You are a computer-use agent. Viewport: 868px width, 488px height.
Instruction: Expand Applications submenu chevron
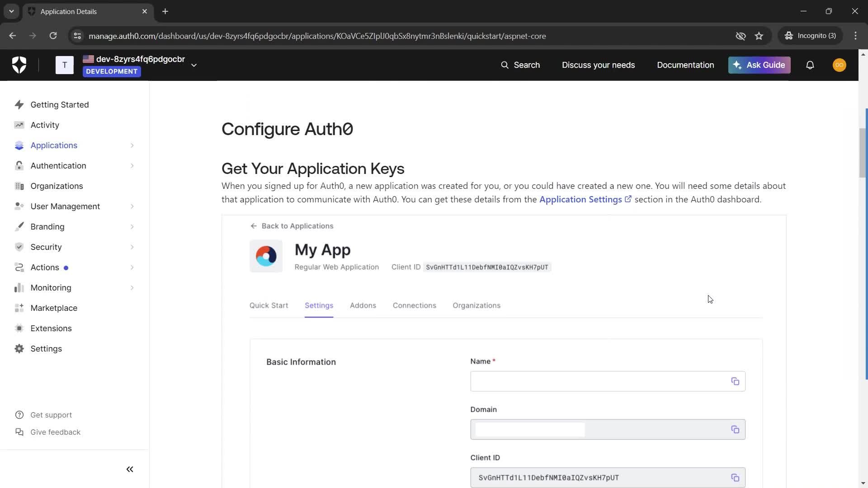[x=132, y=145]
